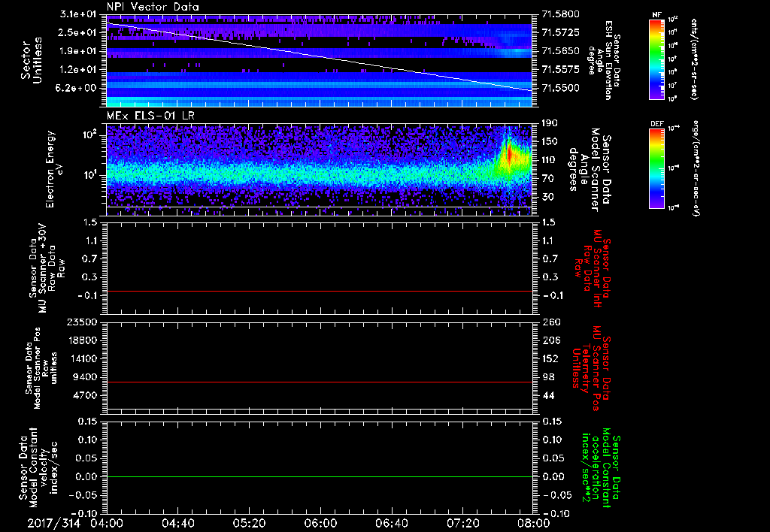The width and height of the screenshot is (770, 532).
Task: Click the green Model Constant acceleration label
Action: pyautogui.click(x=600, y=470)
